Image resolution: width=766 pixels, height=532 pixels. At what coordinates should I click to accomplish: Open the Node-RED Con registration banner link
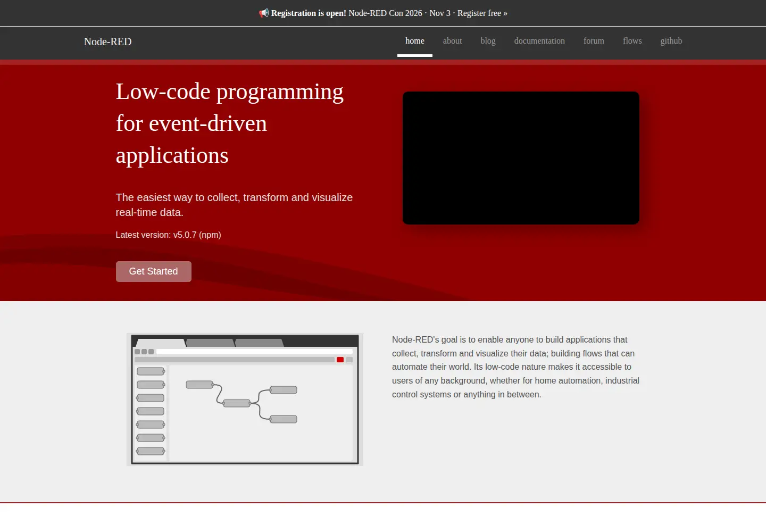(383, 13)
